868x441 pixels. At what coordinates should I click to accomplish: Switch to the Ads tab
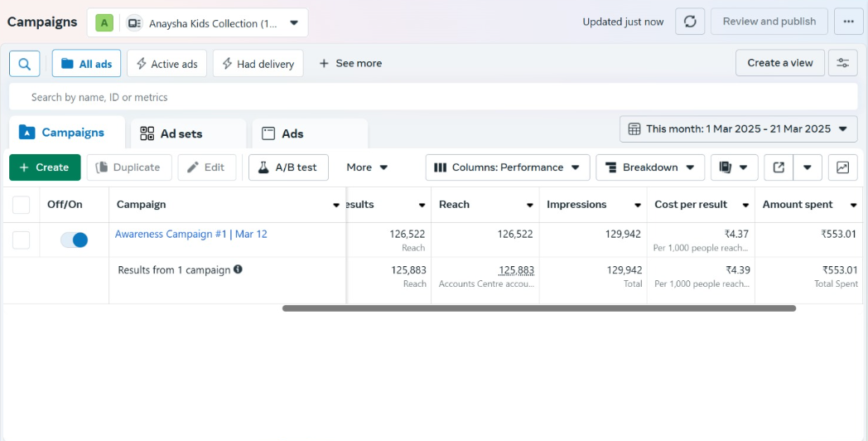click(292, 133)
